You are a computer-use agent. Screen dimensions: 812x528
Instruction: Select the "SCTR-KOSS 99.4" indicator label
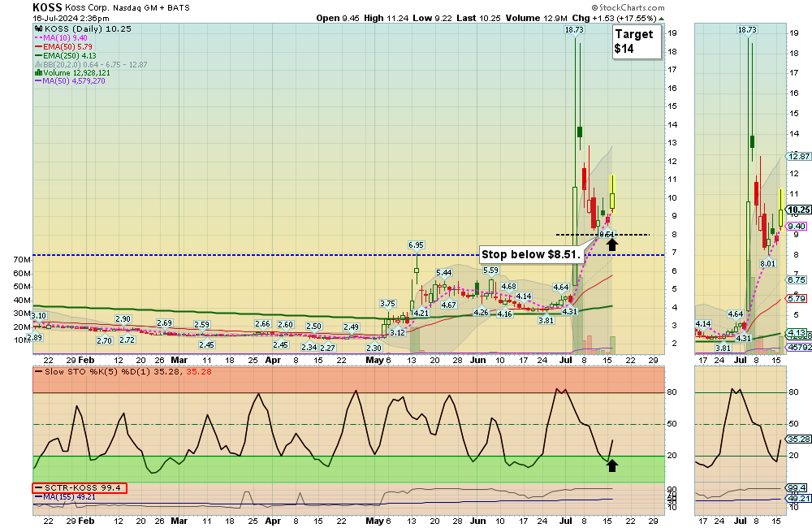coord(80,487)
